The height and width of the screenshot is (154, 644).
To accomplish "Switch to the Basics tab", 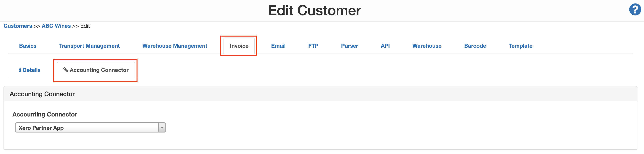I will point(27,46).
